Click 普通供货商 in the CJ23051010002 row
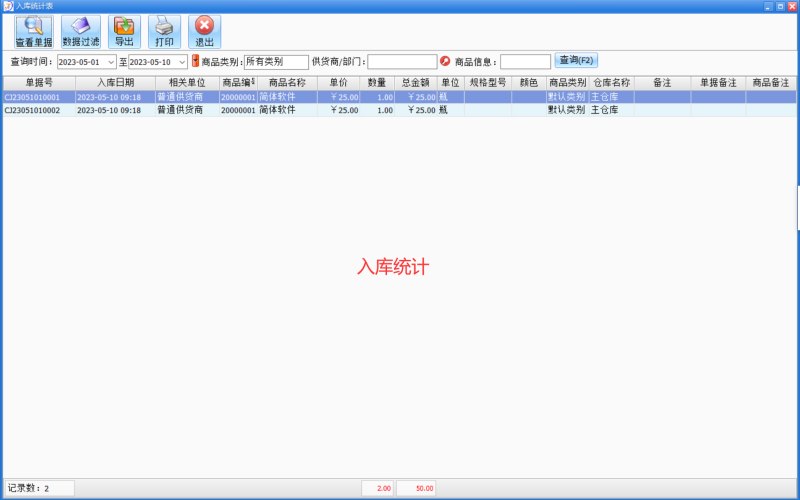800x500 pixels. (180, 110)
